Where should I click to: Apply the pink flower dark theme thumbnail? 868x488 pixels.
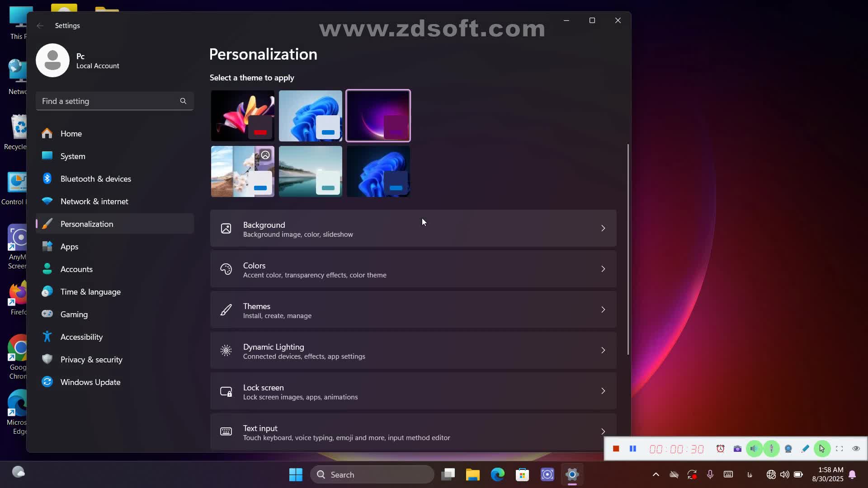tap(242, 116)
